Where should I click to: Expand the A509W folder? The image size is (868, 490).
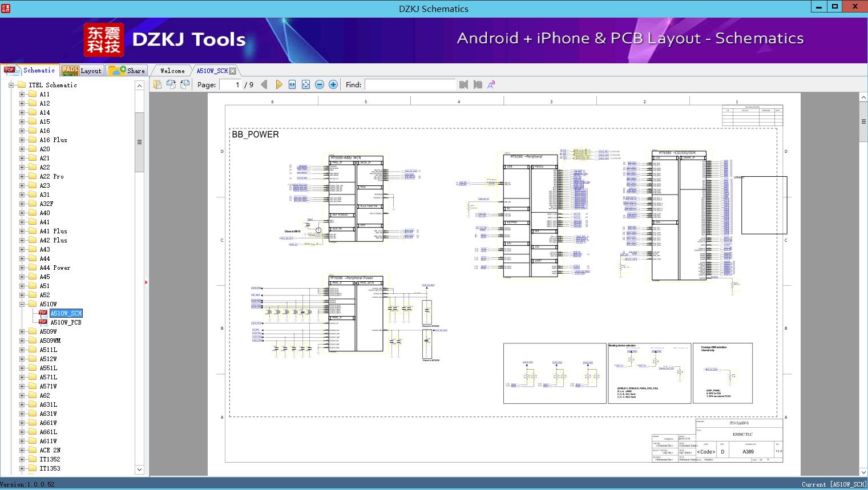click(22, 331)
